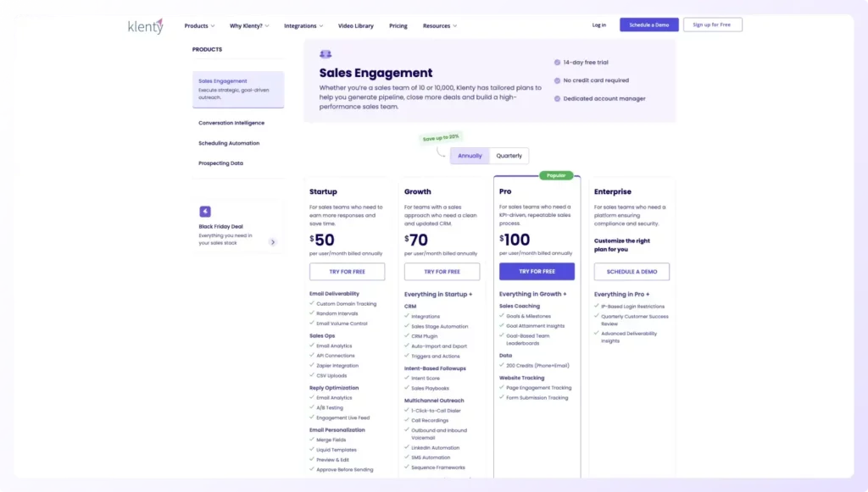Image resolution: width=868 pixels, height=492 pixels.
Task: Switch billing to Annually
Action: tap(470, 156)
